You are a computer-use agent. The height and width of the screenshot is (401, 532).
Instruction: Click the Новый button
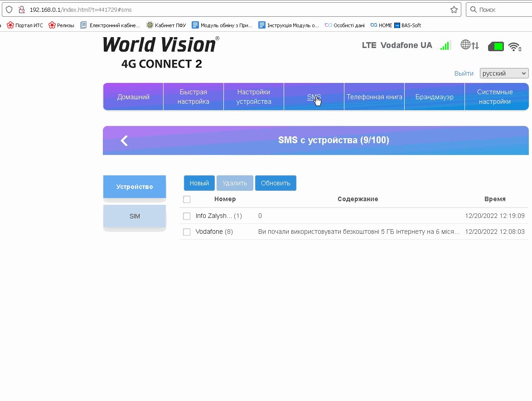pos(199,183)
